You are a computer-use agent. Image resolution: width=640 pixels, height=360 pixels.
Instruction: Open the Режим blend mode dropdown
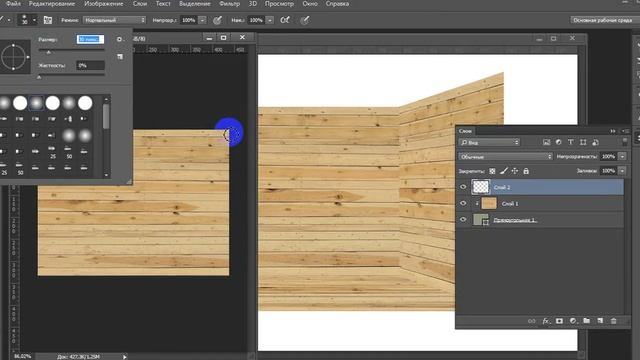114,20
